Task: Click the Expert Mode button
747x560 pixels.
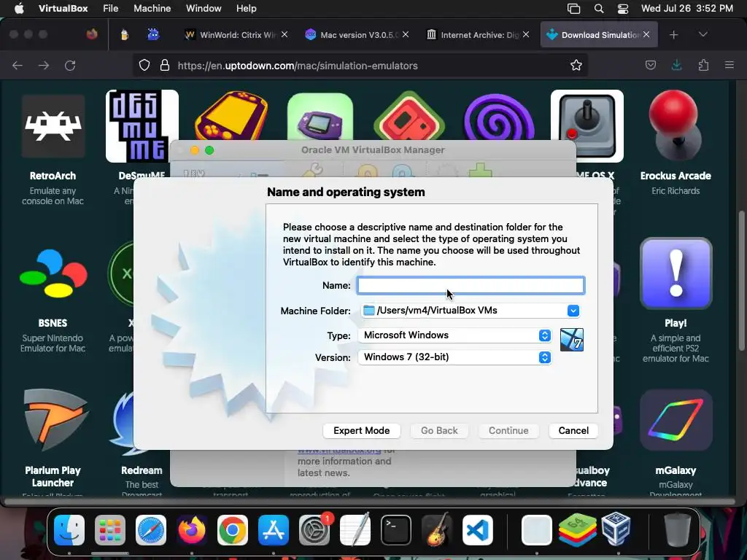Action: pos(362,430)
